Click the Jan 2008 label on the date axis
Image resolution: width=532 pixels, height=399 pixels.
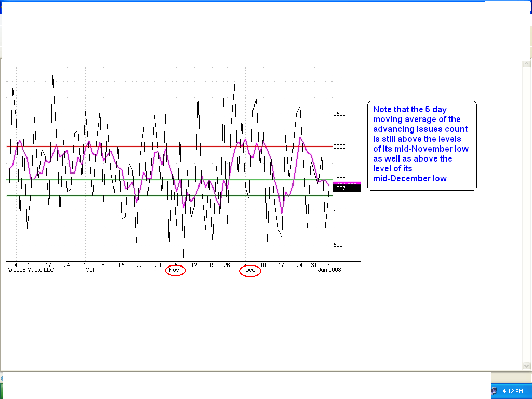click(329, 270)
